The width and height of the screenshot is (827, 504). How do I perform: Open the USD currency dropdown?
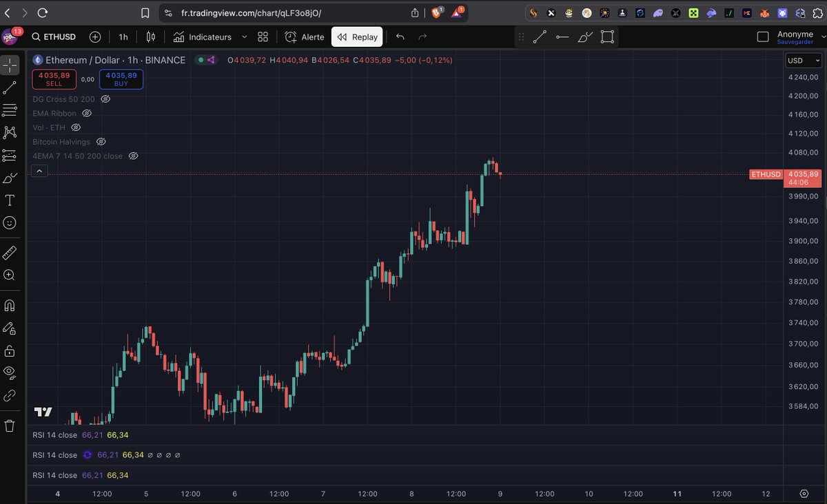coord(802,60)
